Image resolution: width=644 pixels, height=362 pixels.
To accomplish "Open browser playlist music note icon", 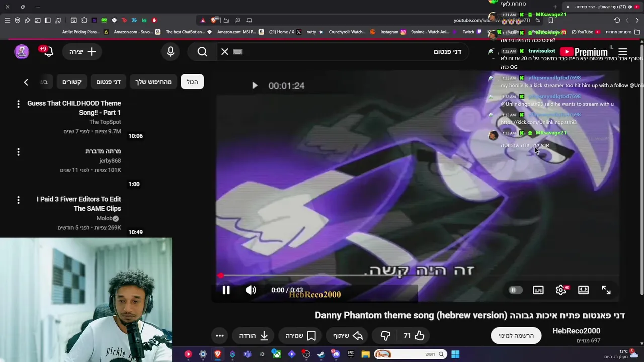I will [58, 20].
